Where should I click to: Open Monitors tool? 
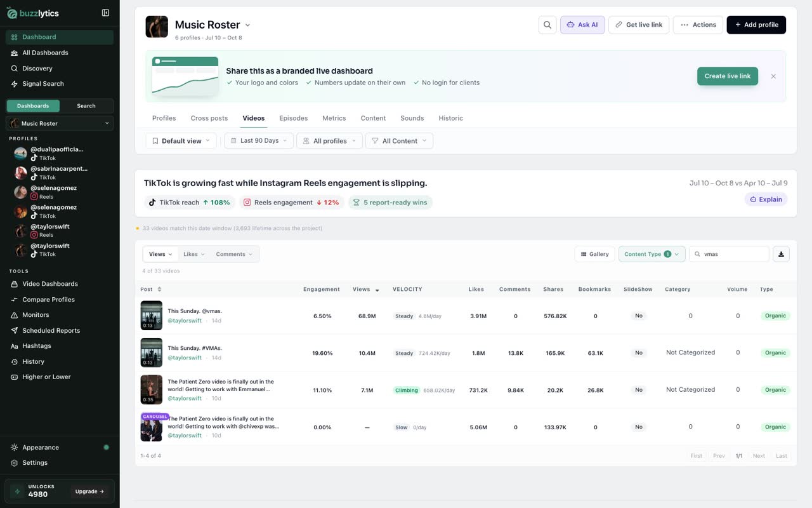pos(60,315)
